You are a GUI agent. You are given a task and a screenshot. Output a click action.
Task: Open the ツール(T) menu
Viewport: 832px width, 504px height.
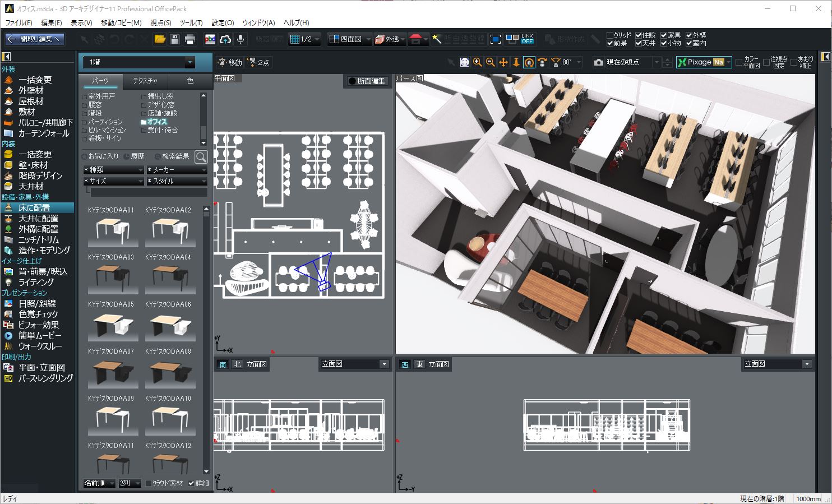pos(191,22)
